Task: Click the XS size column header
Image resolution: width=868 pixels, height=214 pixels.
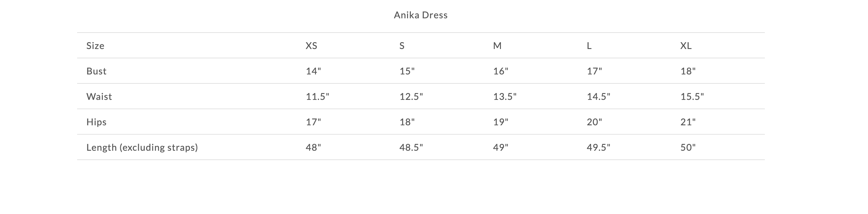Action: 311,46
